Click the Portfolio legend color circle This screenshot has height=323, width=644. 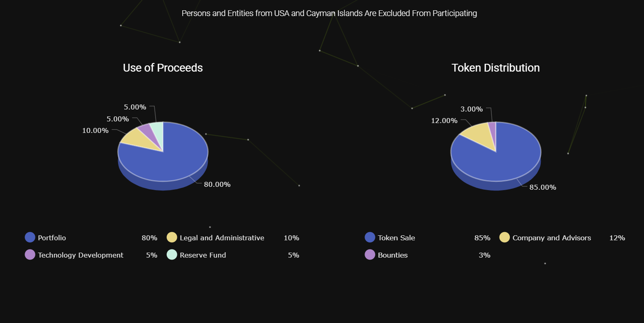(x=30, y=237)
